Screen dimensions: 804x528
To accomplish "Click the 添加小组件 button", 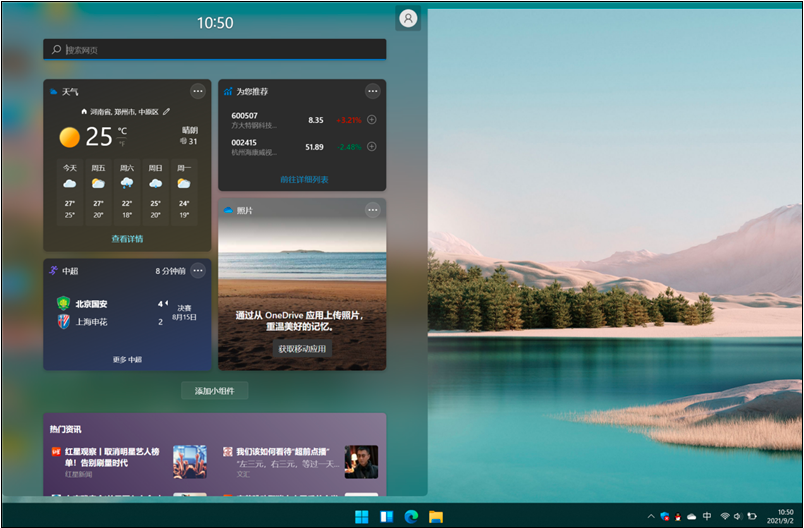I will click(215, 391).
